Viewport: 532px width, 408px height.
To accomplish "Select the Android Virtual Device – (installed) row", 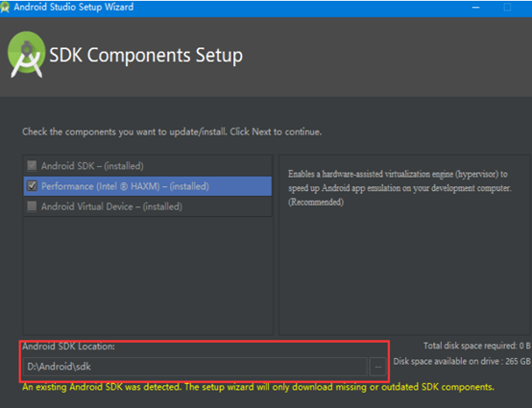I will [x=148, y=206].
